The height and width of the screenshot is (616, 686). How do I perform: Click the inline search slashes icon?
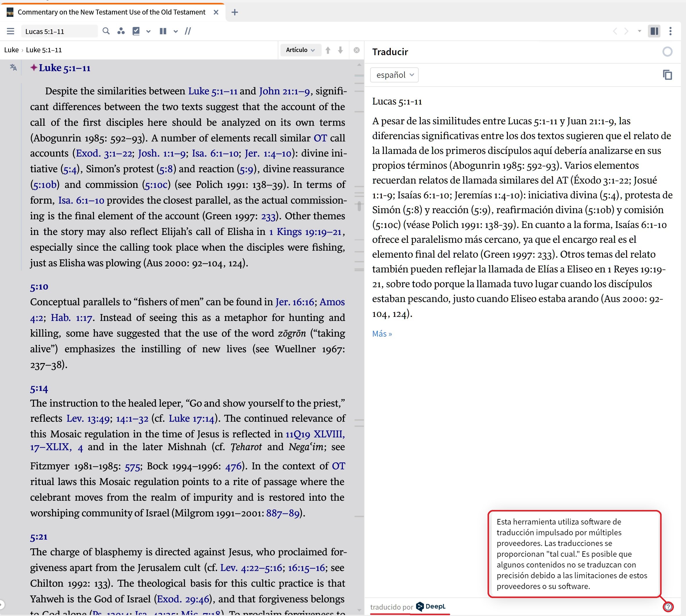(x=188, y=31)
